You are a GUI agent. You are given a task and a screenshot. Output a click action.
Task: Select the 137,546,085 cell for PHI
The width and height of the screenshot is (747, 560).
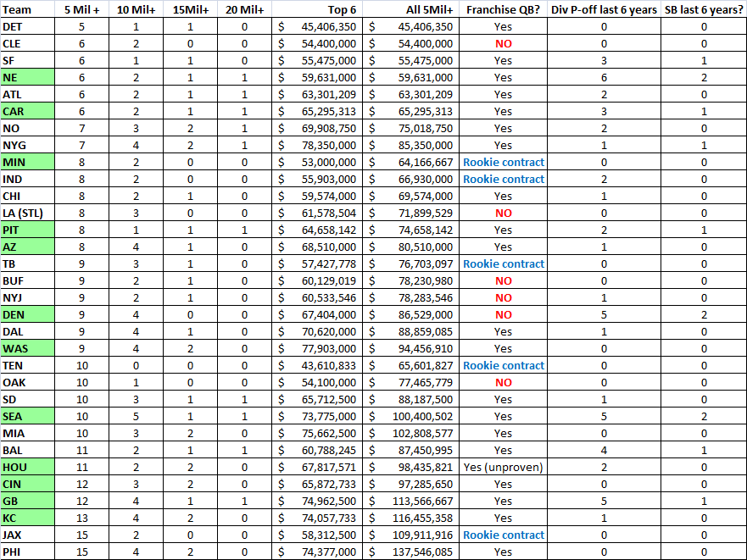[410, 552]
